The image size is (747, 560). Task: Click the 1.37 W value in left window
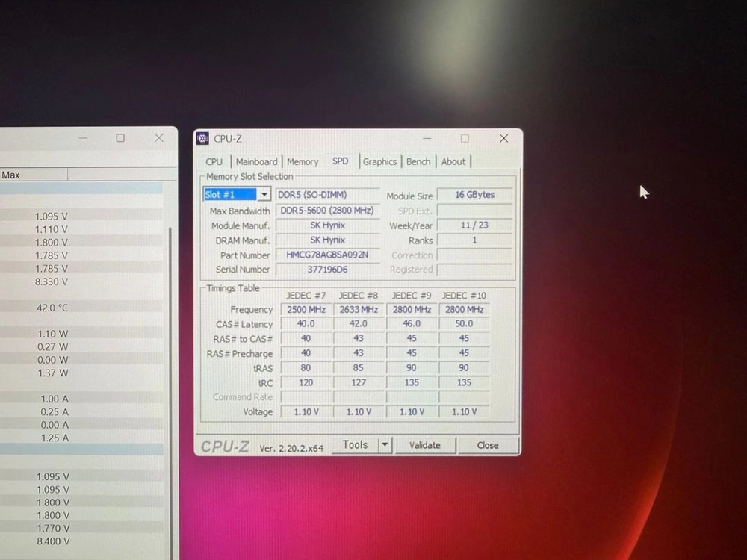point(53,373)
